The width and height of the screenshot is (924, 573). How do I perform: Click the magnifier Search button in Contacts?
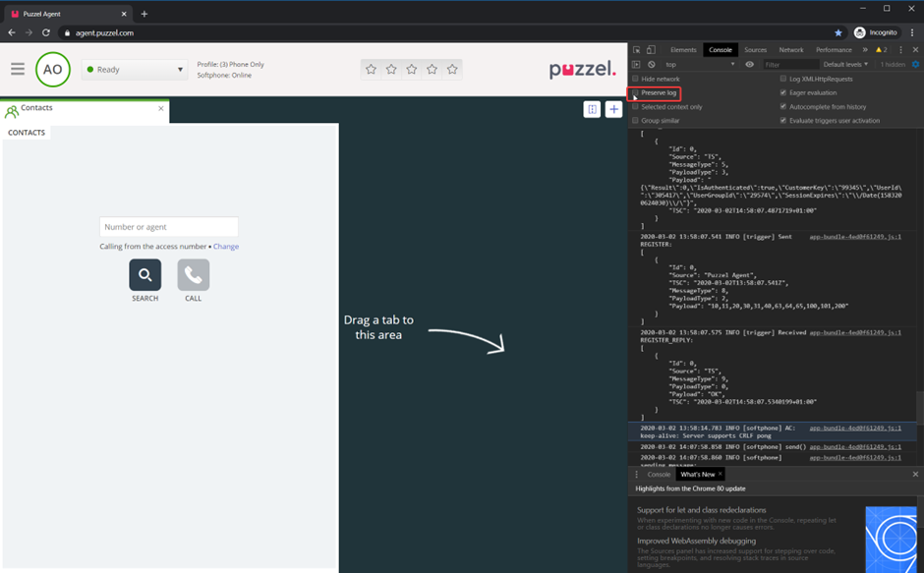[x=144, y=275]
